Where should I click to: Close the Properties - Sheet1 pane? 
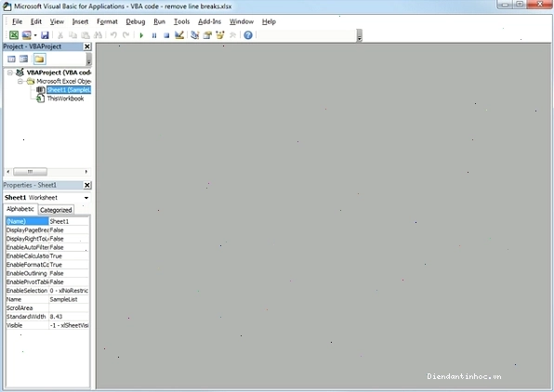87,185
